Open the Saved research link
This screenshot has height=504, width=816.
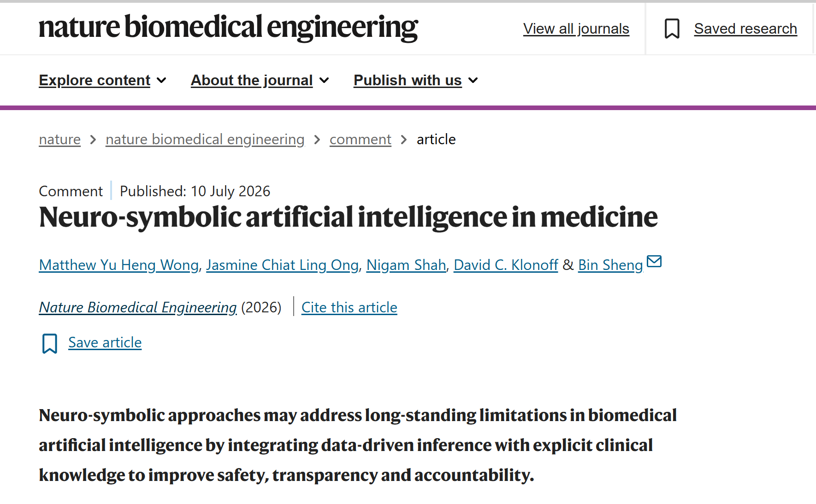[745, 29]
